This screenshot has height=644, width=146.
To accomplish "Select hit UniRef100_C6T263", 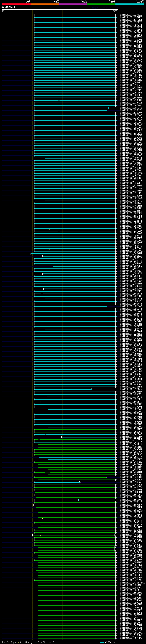I will 131,93.
